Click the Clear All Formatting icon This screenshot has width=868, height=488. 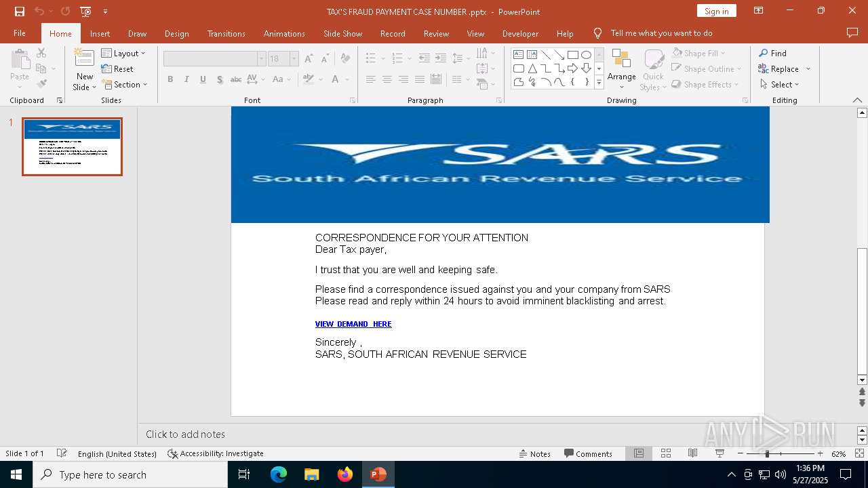tap(345, 59)
